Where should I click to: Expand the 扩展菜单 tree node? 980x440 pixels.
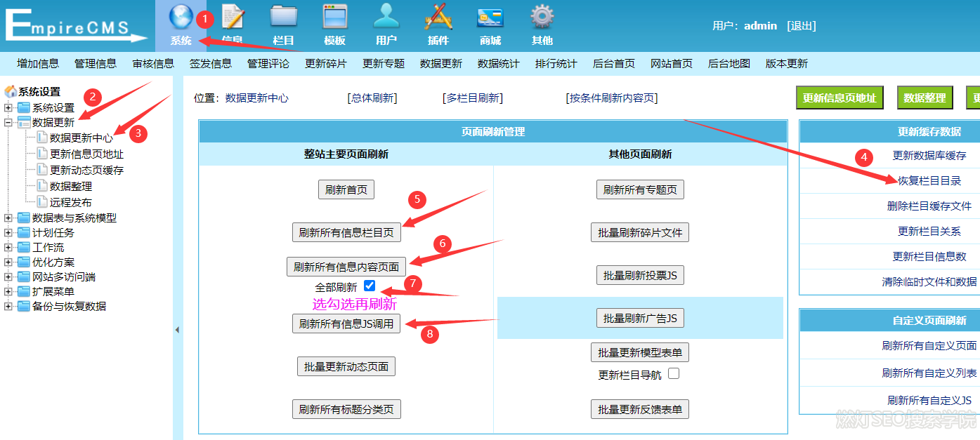pos(8,291)
